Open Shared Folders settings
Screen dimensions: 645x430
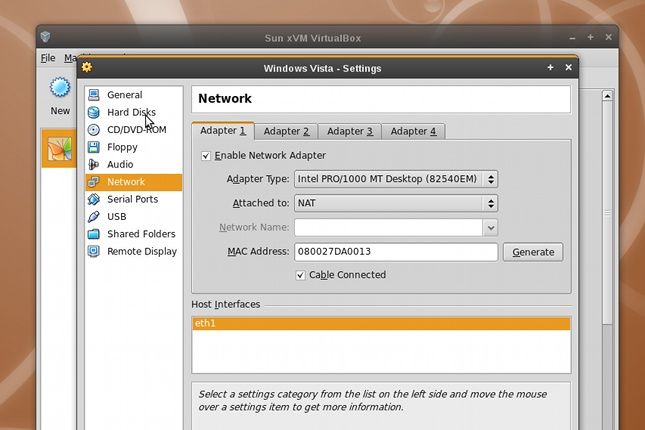(134, 234)
